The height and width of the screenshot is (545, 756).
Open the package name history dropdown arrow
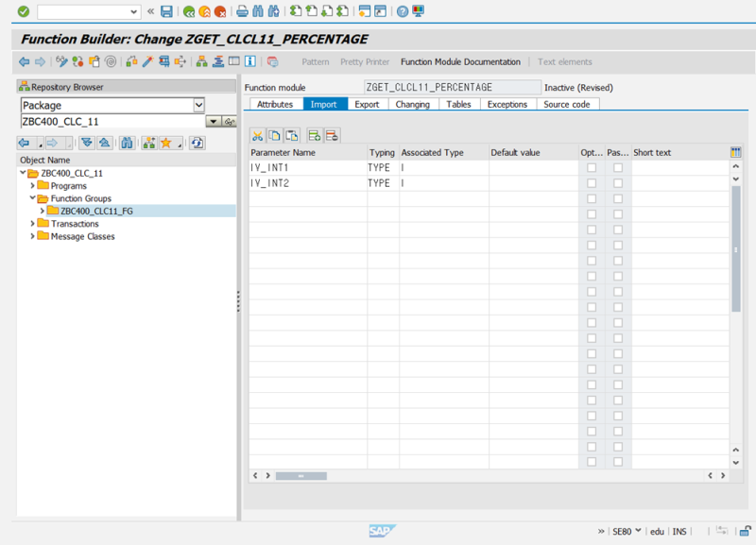tap(214, 122)
